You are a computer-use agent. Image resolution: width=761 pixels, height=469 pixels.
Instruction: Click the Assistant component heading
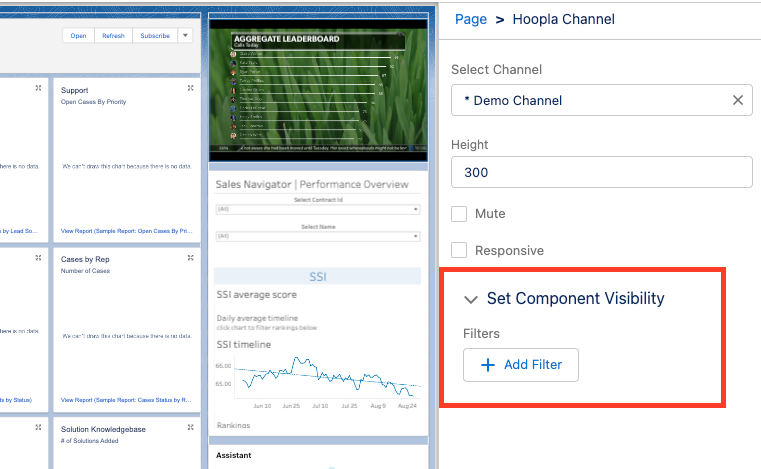pos(233,455)
